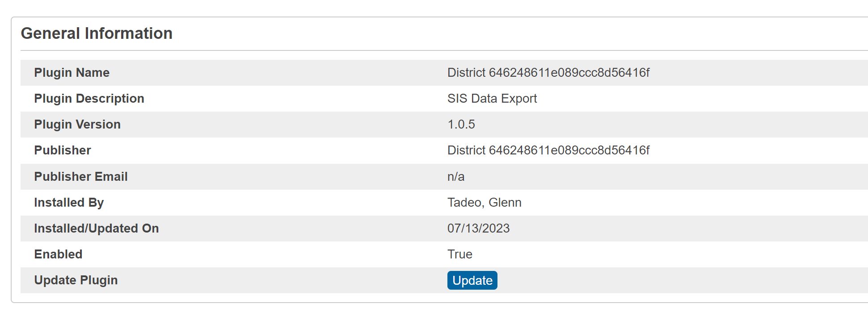This screenshot has height=316, width=868.
Task: Select the Plugin Description label
Action: click(x=89, y=98)
